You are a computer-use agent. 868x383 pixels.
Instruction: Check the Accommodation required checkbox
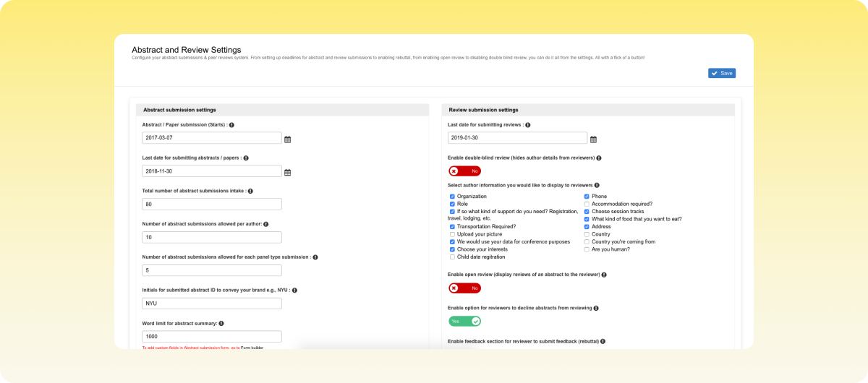coord(587,205)
